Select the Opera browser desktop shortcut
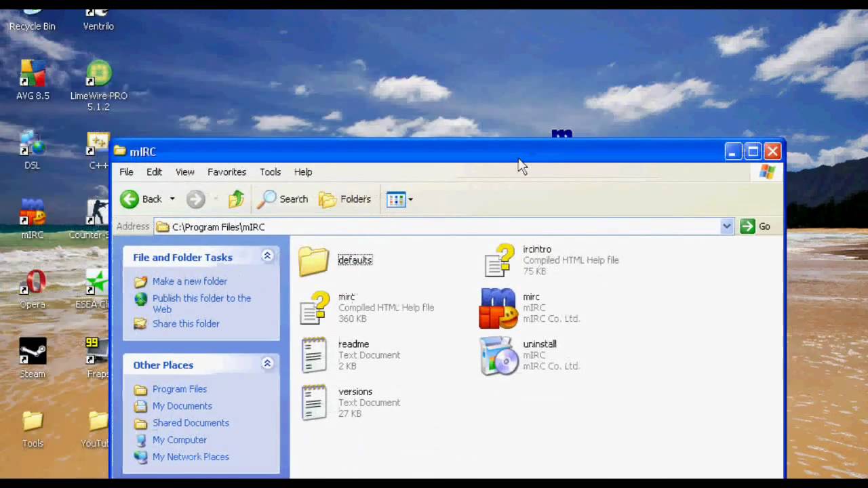The width and height of the screenshot is (868, 488). (33, 289)
